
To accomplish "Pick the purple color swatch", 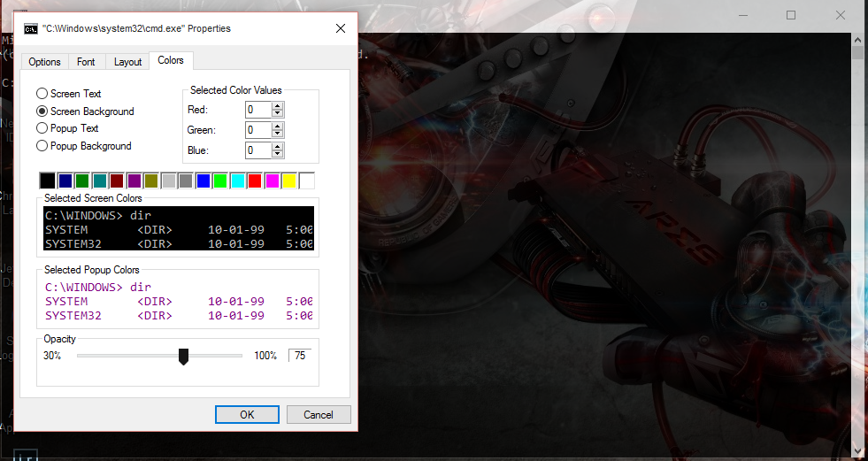I will (x=134, y=181).
